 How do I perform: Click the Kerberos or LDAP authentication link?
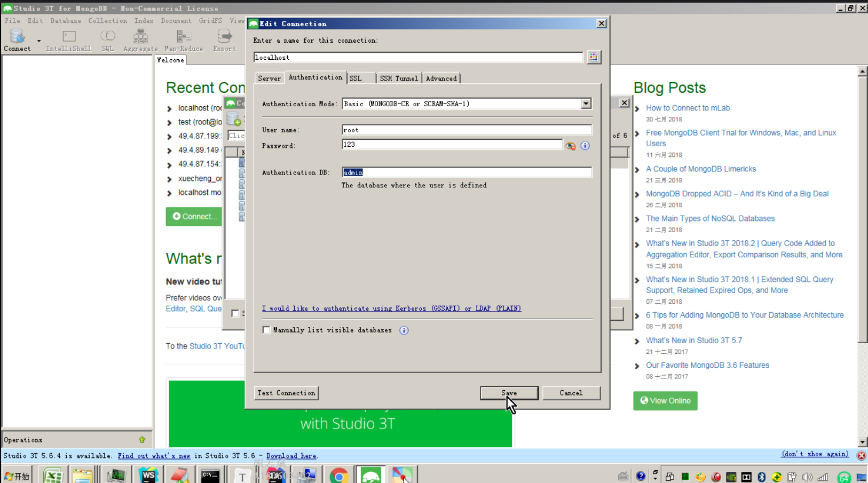tap(391, 308)
